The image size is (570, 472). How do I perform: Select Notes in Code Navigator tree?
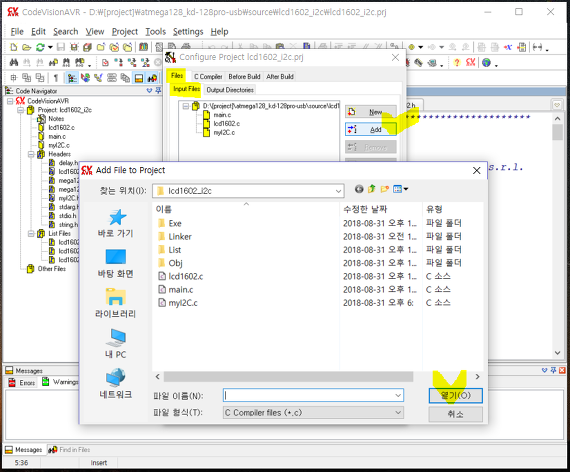coord(51,119)
